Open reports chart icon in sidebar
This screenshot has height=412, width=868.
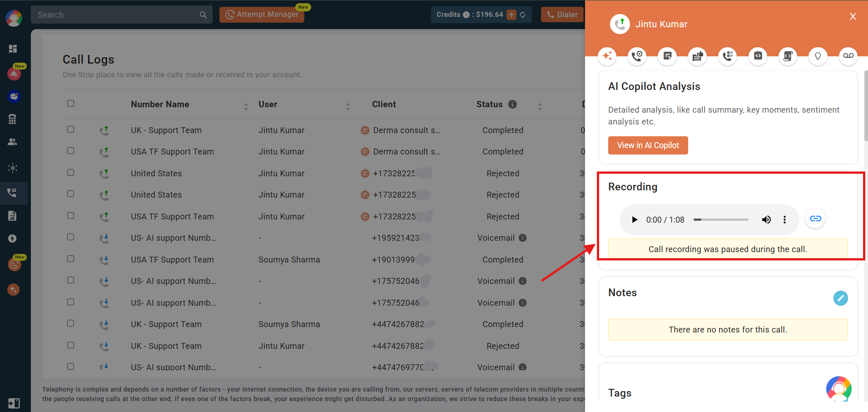pyautogui.click(x=12, y=215)
